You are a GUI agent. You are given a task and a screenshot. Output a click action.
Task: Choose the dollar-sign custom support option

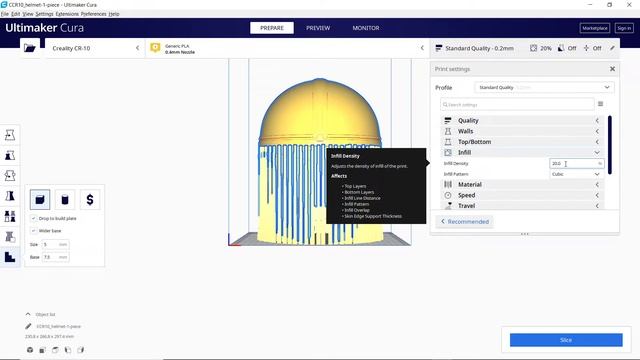pyautogui.click(x=90, y=200)
